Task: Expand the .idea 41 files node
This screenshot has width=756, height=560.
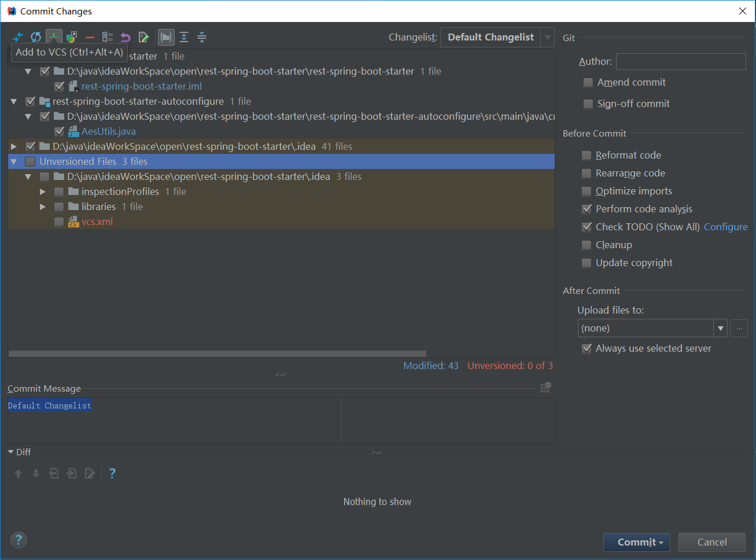Action: click(14, 146)
